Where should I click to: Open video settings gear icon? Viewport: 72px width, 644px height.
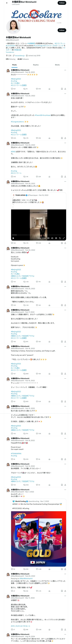pyautogui.click(x=56, y=238)
